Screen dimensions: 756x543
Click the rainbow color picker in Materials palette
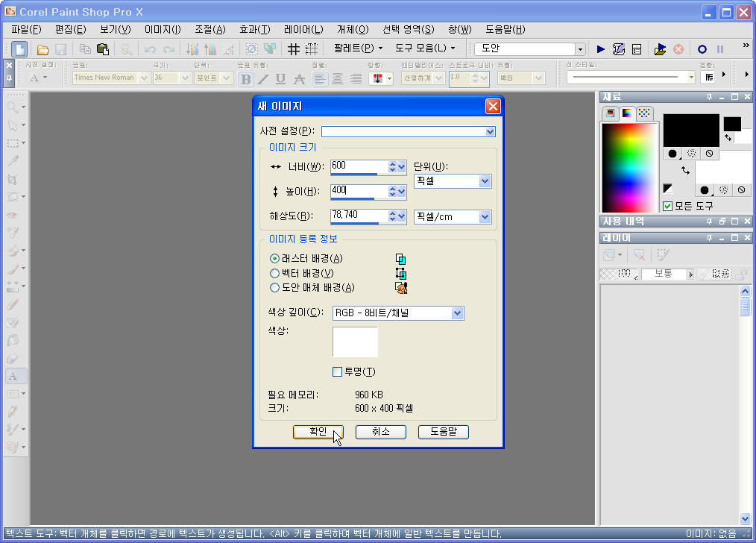[629, 167]
